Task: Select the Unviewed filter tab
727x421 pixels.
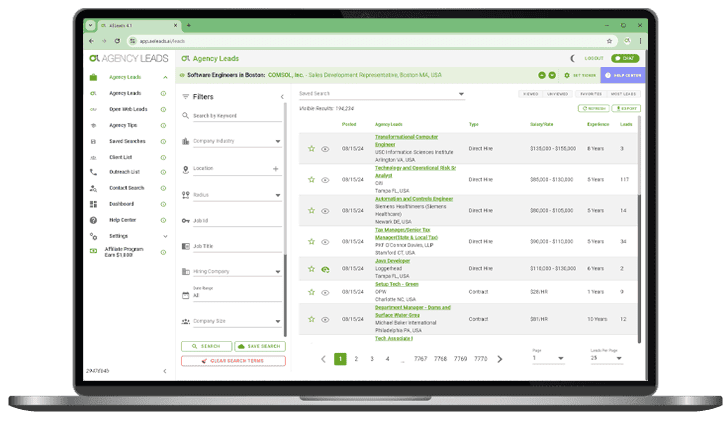Action: (x=557, y=94)
